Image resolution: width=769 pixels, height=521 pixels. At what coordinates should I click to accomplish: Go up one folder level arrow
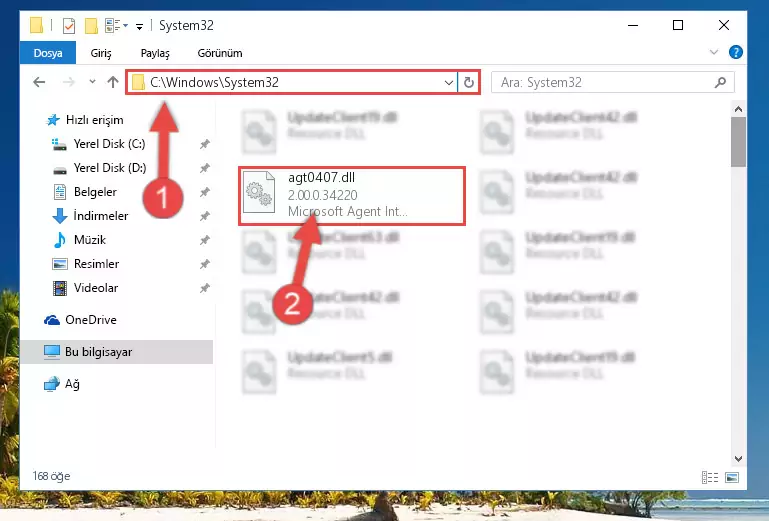pos(113,82)
